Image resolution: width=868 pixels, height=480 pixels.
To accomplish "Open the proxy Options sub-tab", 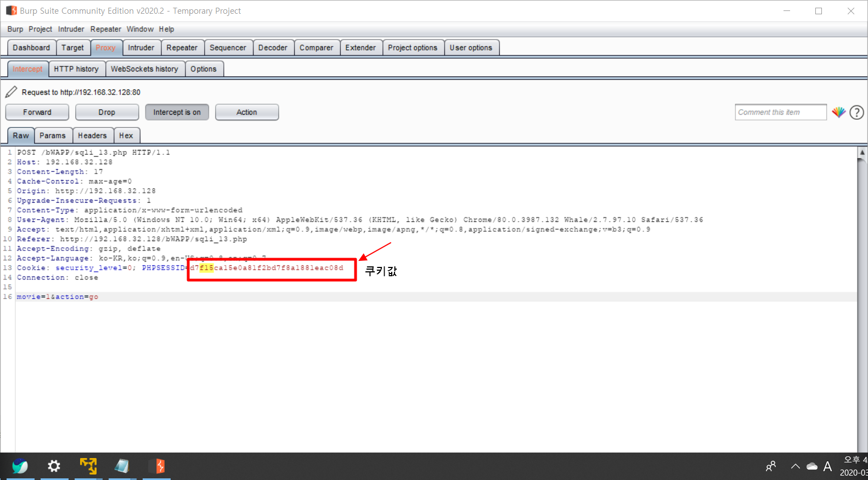I will click(x=204, y=69).
